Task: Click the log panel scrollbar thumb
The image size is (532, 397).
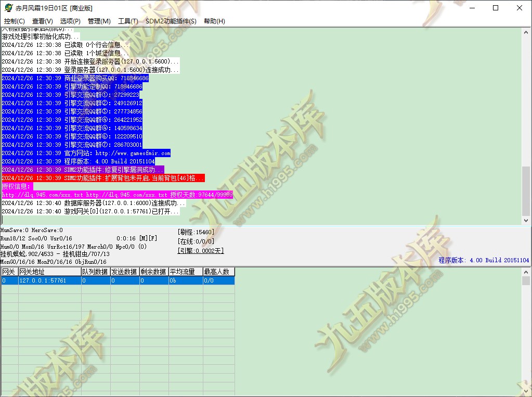Action: point(526,191)
